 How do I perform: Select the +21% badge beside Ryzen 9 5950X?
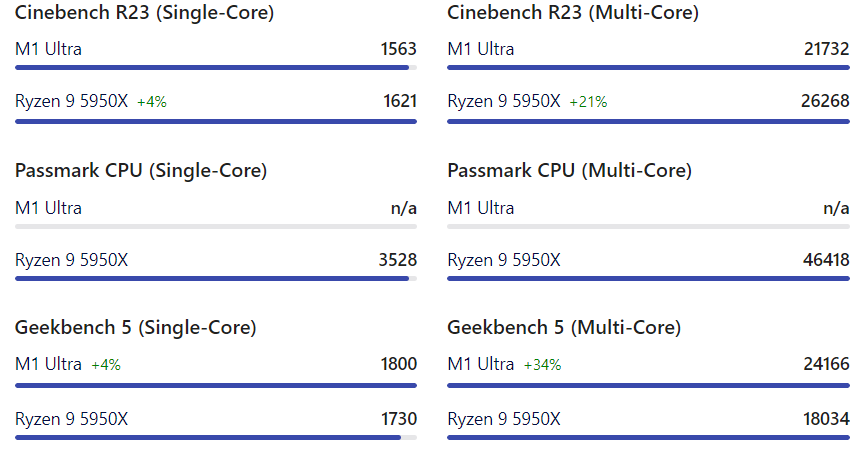[x=588, y=102]
